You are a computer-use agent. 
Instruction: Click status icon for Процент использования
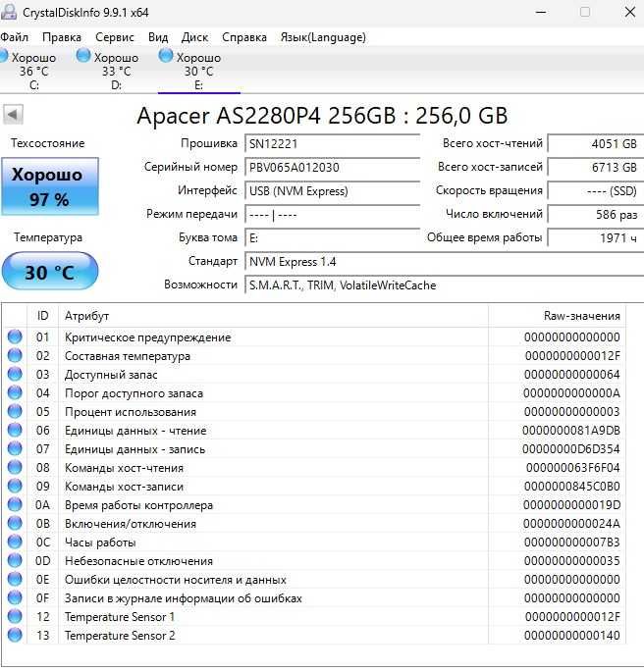coord(15,411)
